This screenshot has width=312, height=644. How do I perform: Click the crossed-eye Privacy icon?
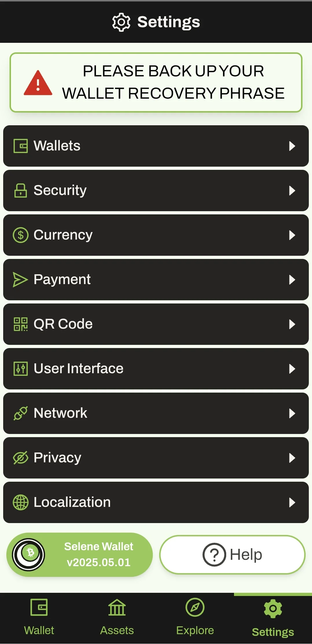tap(21, 458)
